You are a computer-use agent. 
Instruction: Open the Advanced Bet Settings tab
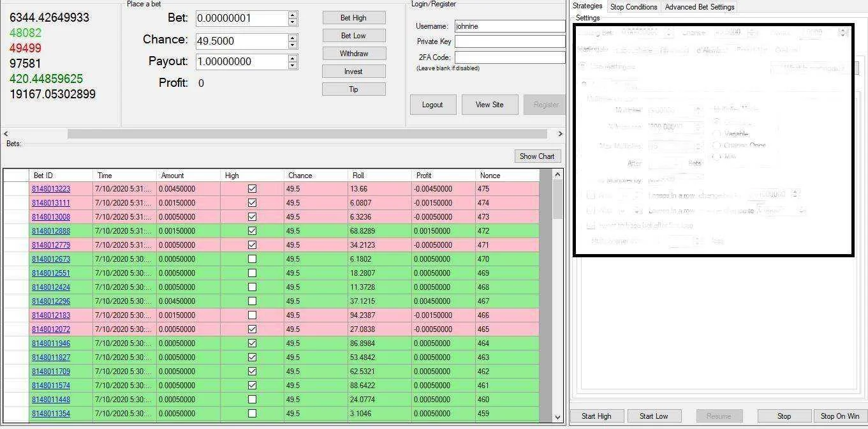pyautogui.click(x=700, y=7)
